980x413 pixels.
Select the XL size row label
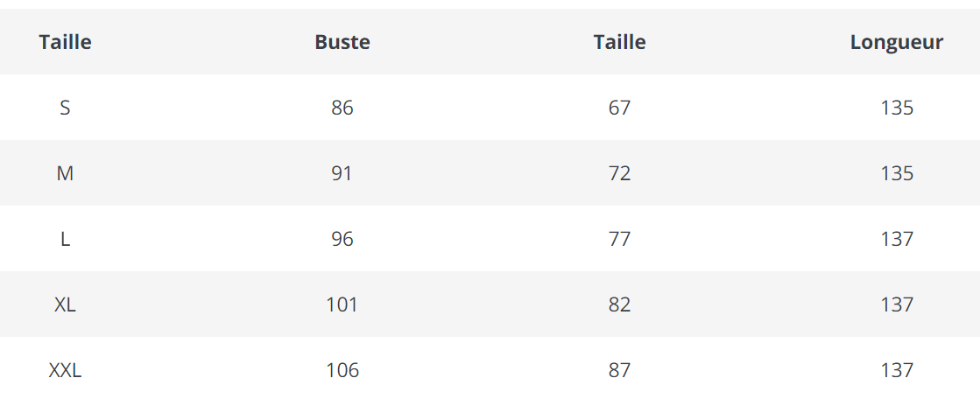click(65, 304)
